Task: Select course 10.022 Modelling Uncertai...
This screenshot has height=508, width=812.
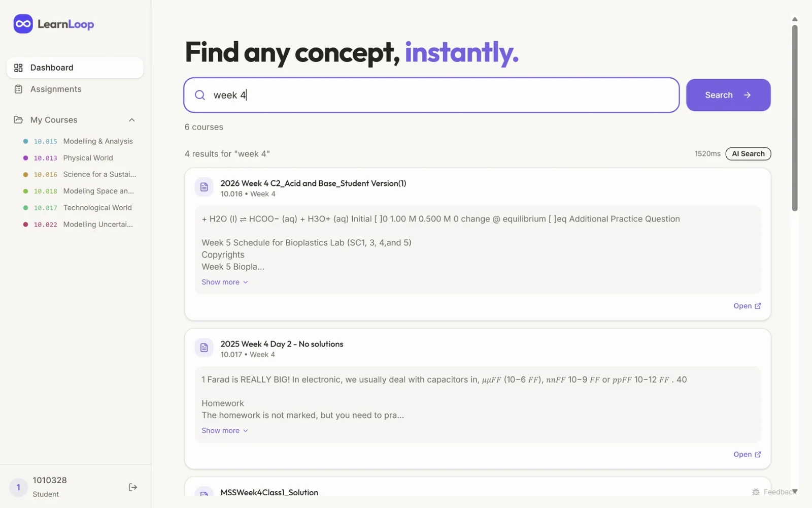Action: [79, 224]
